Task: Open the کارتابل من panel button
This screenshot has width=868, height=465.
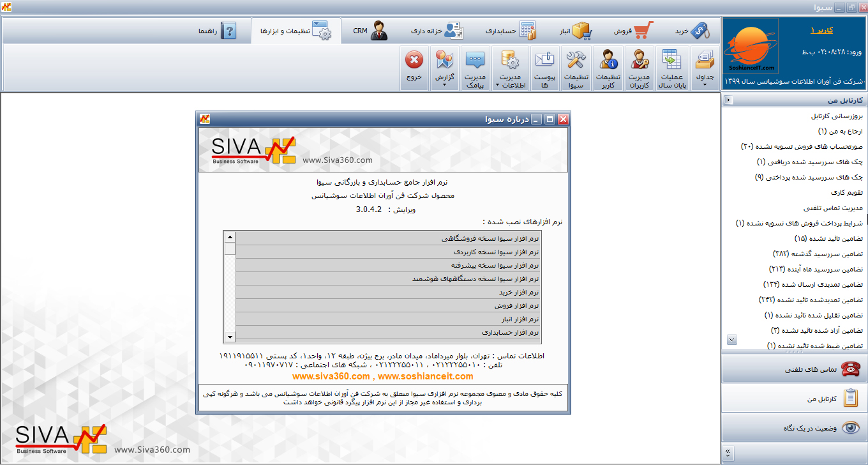Action: click(795, 399)
